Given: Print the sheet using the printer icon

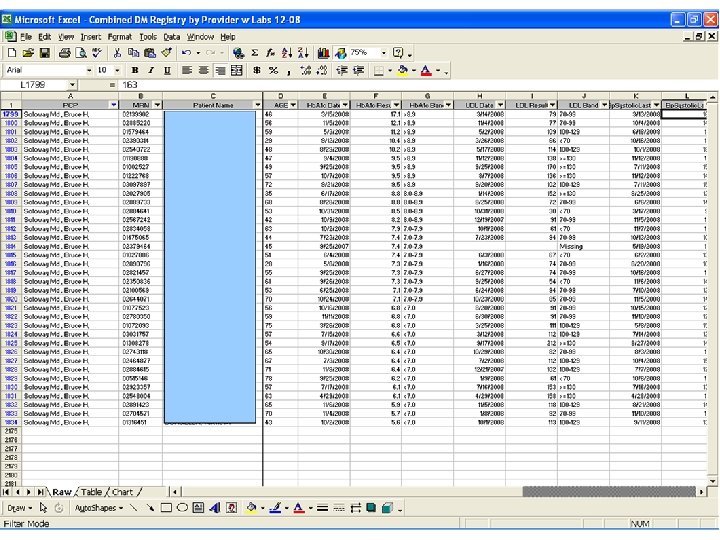Looking at the screenshot, I should [65, 53].
